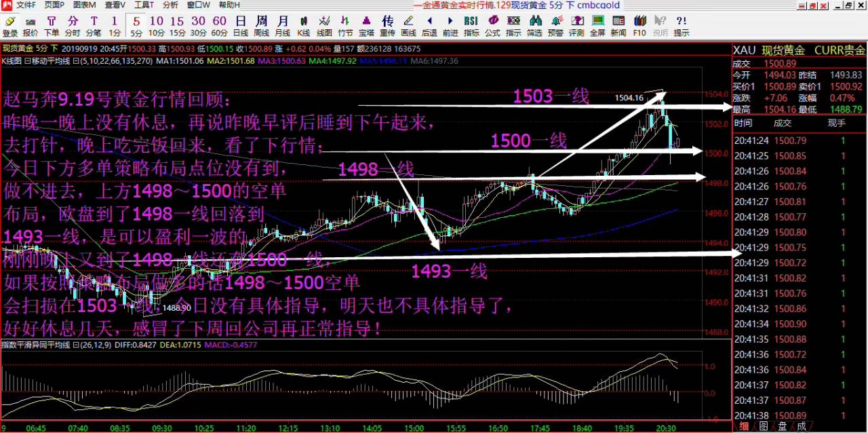Click the app logo icon in title bar
The height and width of the screenshot is (433, 868).
pos(6,5)
